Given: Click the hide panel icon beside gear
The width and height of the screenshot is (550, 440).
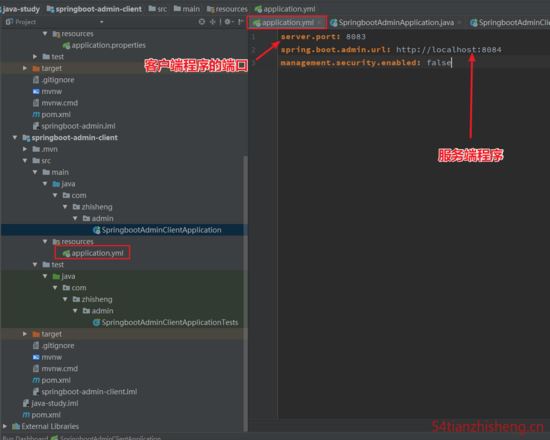Looking at the screenshot, I should [240, 22].
